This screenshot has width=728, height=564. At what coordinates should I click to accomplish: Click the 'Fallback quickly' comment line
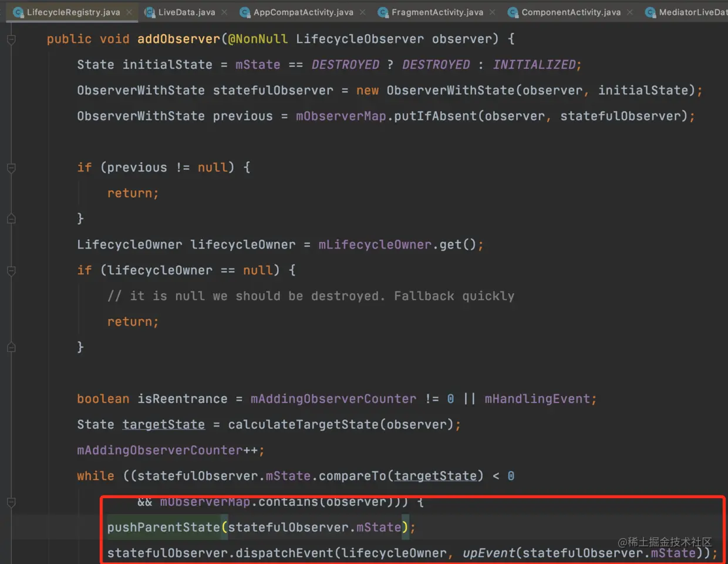[x=311, y=296]
